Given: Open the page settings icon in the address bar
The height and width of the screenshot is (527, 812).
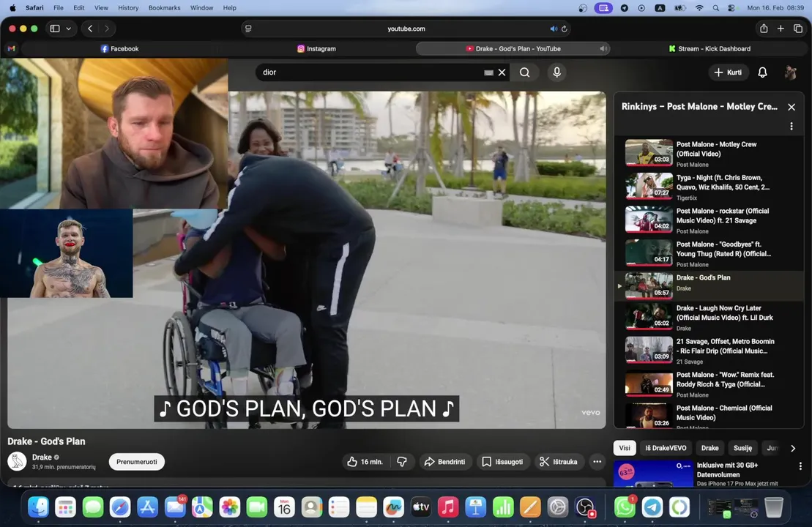Looking at the screenshot, I should click(x=248, y=29).
